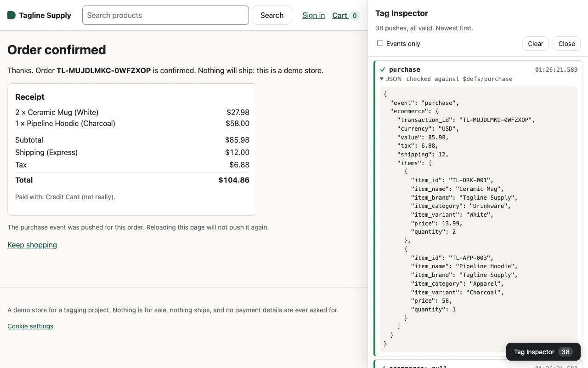
Task: Click the "item_id": "TL-DRK-001" JSON line
Action: [452, 180]
